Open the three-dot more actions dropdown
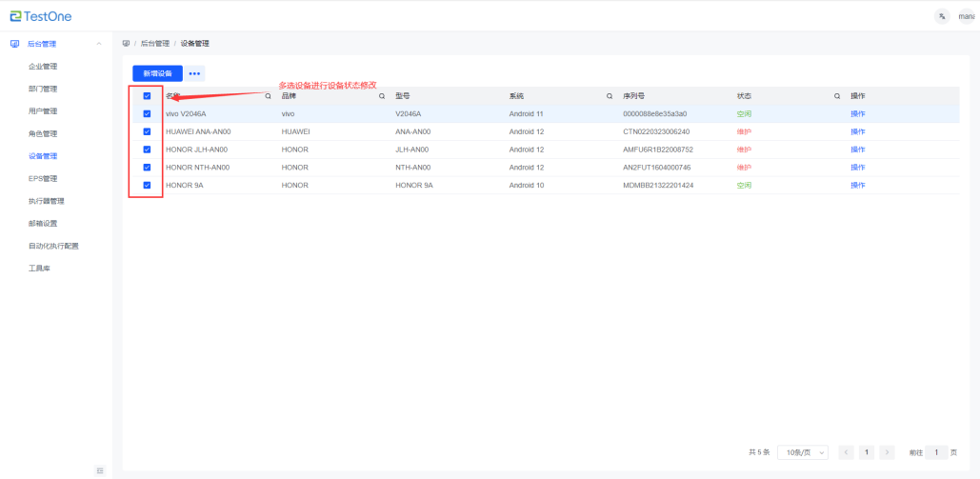 (194, 73)
